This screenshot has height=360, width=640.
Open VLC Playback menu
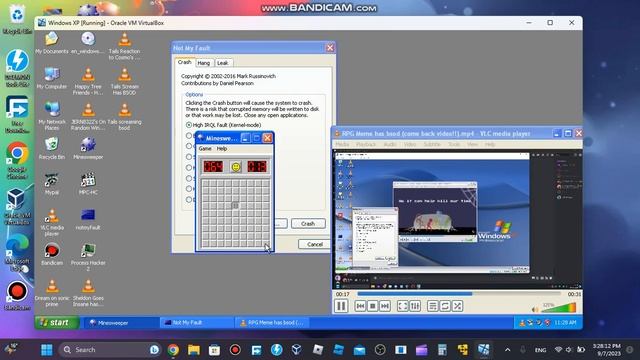click(366, 144)
